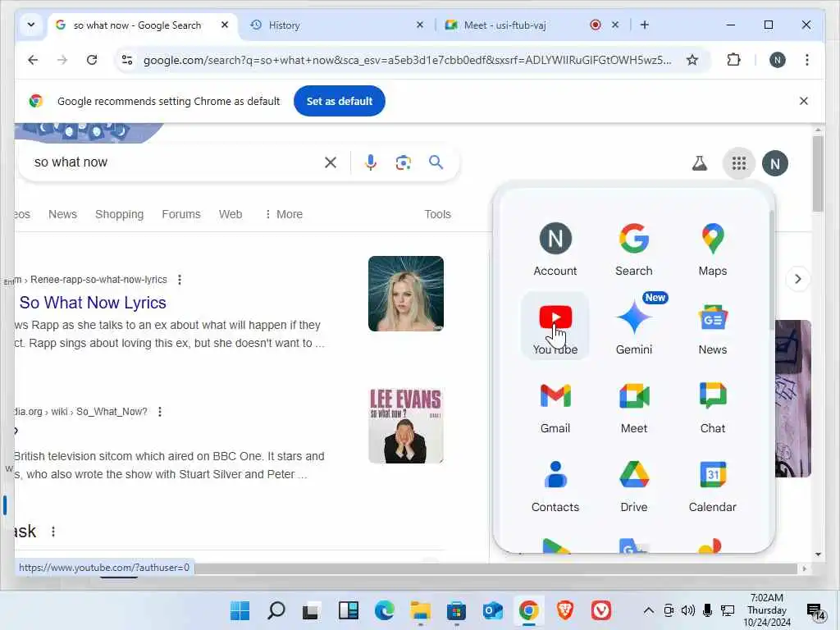Clear the search box text
840x630 pixels.
tap(331, 162)
